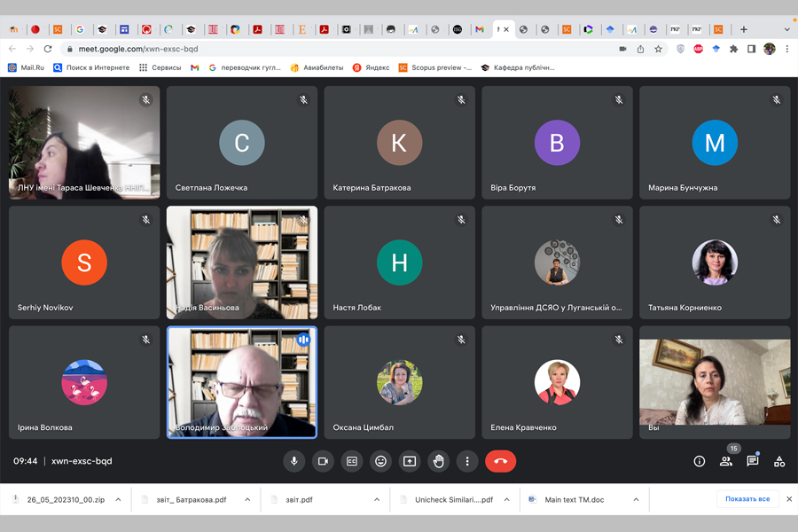Open a new tab with the plus button
The width and height of the screenshot is (798, 532).
[x=744, y=29]
